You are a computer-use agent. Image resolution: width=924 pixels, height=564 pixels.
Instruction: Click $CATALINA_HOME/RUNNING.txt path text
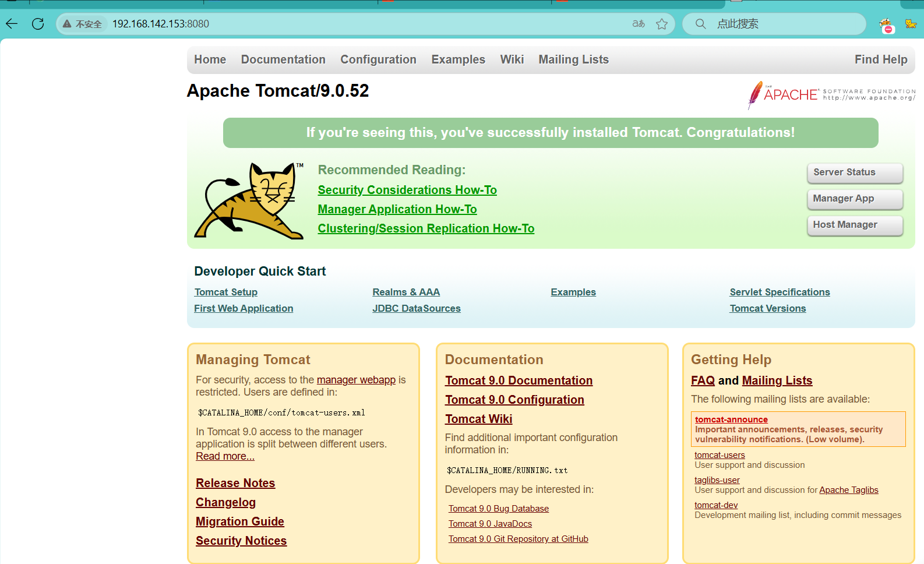[507, 470]
